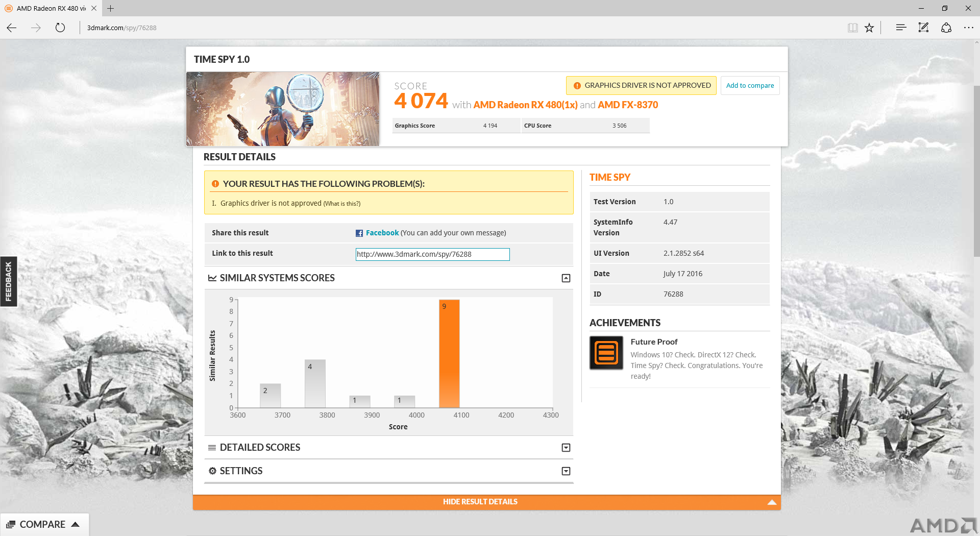
Task: Open the Share icon in toolbar
Action: tap(946, 28)
